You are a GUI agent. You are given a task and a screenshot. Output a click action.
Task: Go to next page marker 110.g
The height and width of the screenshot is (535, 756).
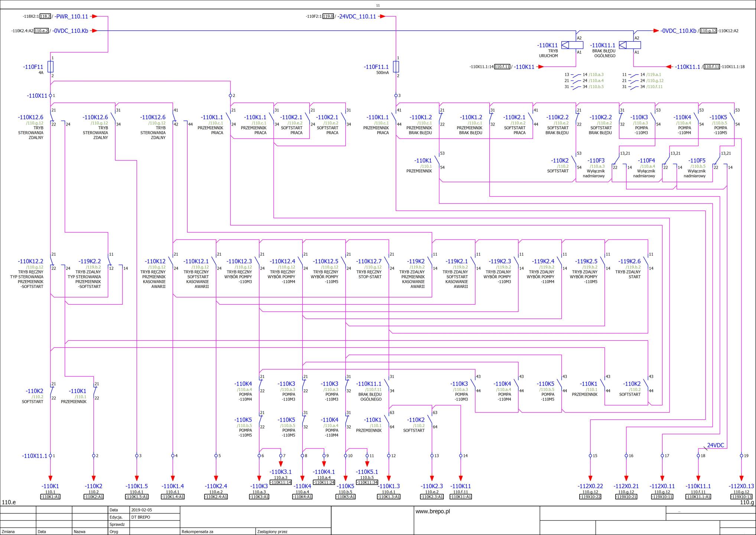(747, 502)
